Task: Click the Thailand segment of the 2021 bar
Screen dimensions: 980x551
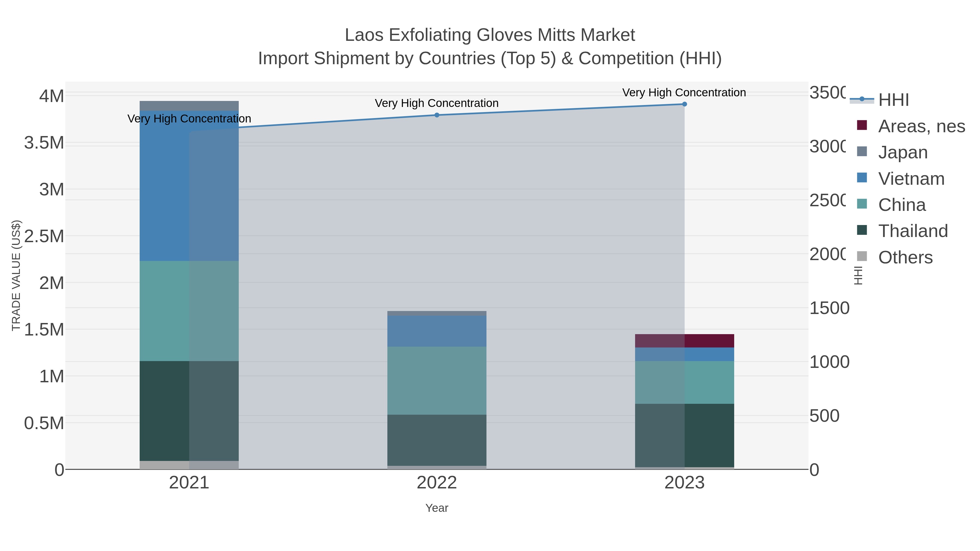Action: click(x=189, y=411)
